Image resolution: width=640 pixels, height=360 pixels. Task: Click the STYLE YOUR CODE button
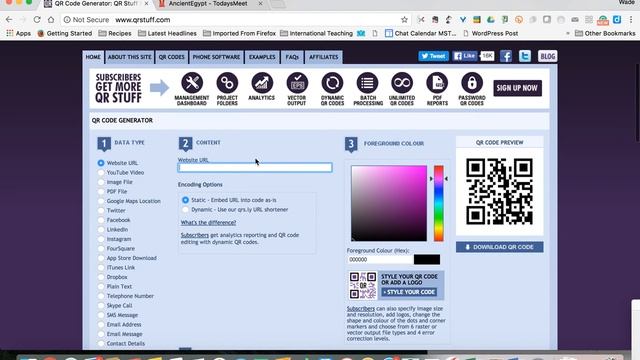[x=409, y=292]
